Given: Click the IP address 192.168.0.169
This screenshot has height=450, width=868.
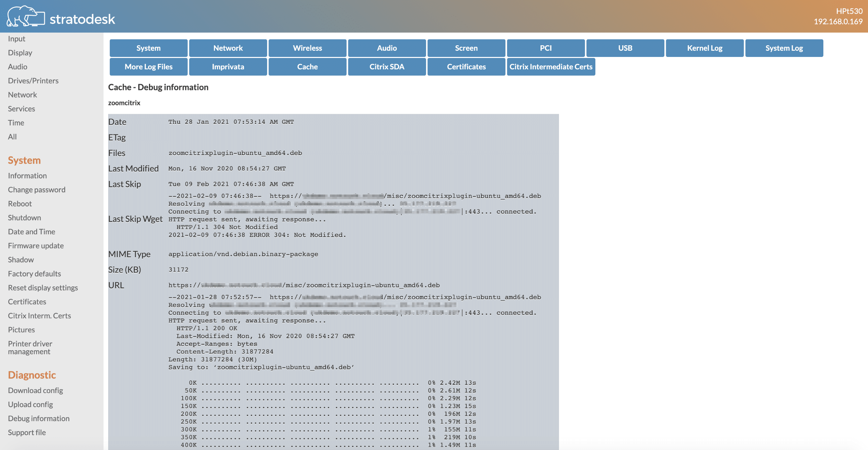Looking at the screenshot, I should [838, 22].
